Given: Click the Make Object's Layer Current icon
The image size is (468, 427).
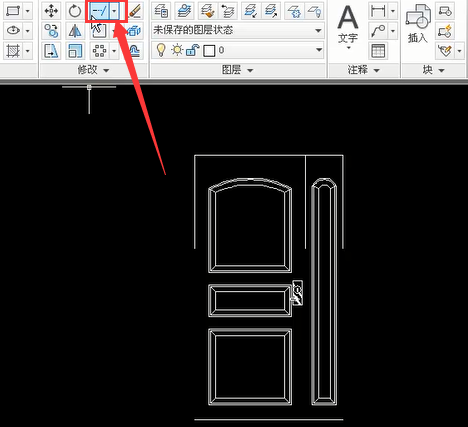Looking at the screenshot, I should pyautogui.click(x=184, y=11).
